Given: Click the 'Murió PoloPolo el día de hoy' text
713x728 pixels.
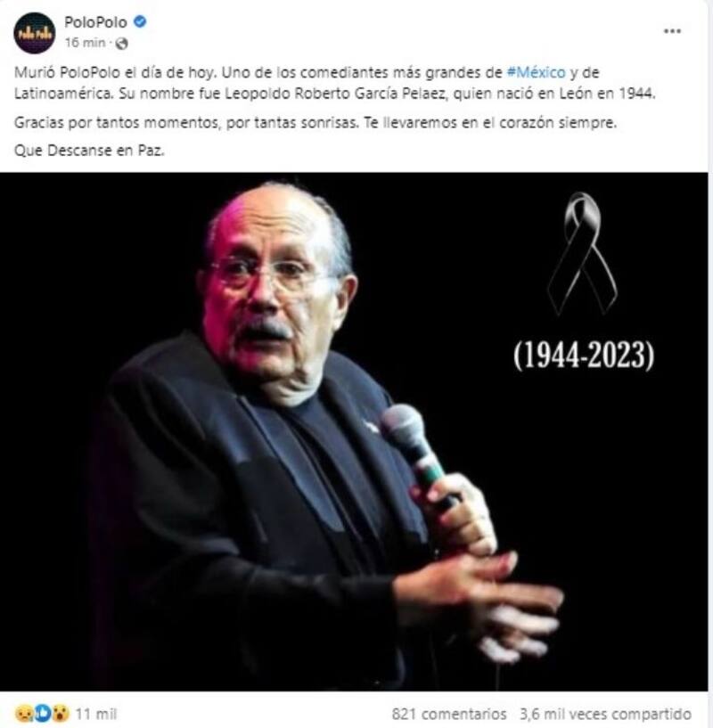Looking at the screenshot, I should [x=115, y=72].
